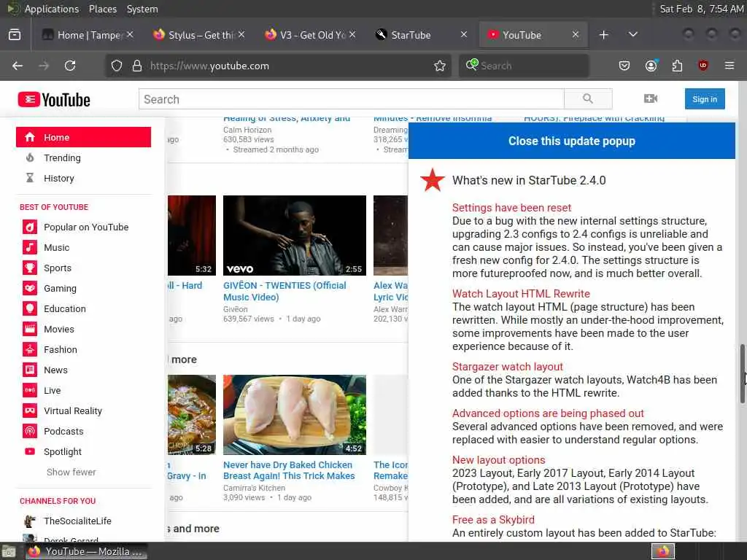Click the Live broadcast icon
This screenshot has height=560, width=747.
pos(29,391)
